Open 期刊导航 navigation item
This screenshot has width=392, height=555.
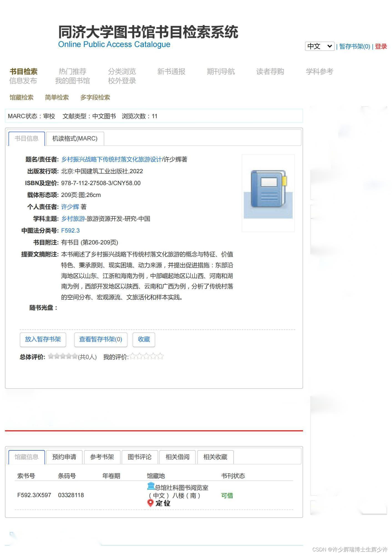(221, 72)
